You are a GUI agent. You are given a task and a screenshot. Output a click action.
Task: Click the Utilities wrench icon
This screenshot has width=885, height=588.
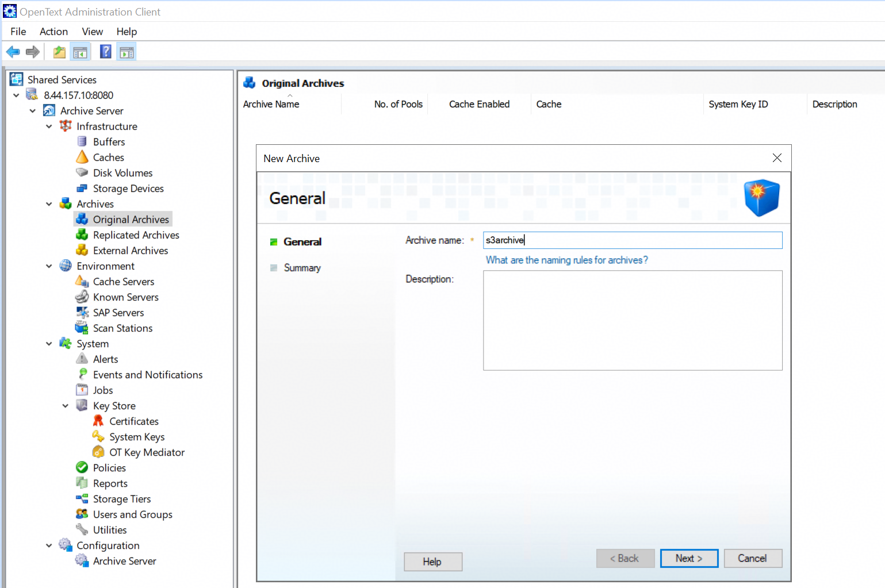[82, 529]
